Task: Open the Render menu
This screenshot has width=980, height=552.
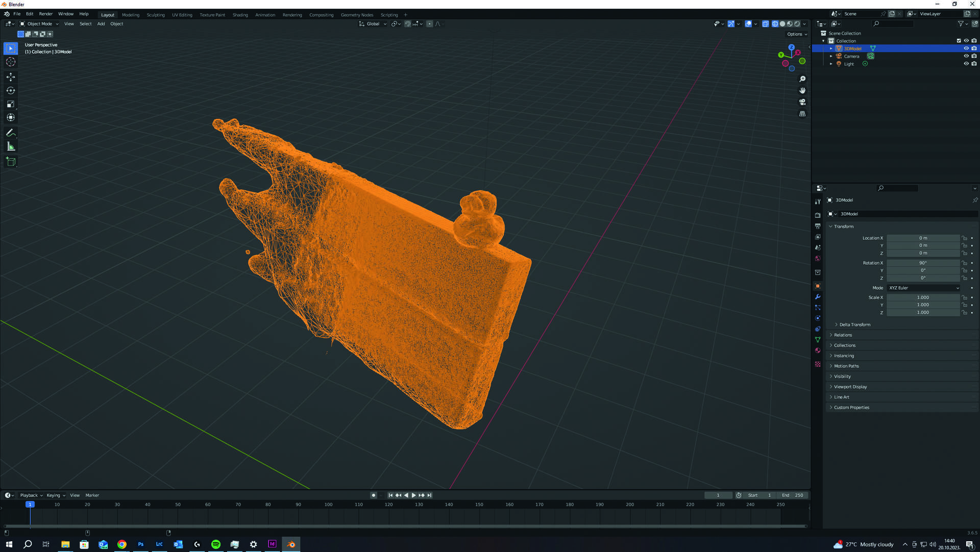Action: (45, 14)
